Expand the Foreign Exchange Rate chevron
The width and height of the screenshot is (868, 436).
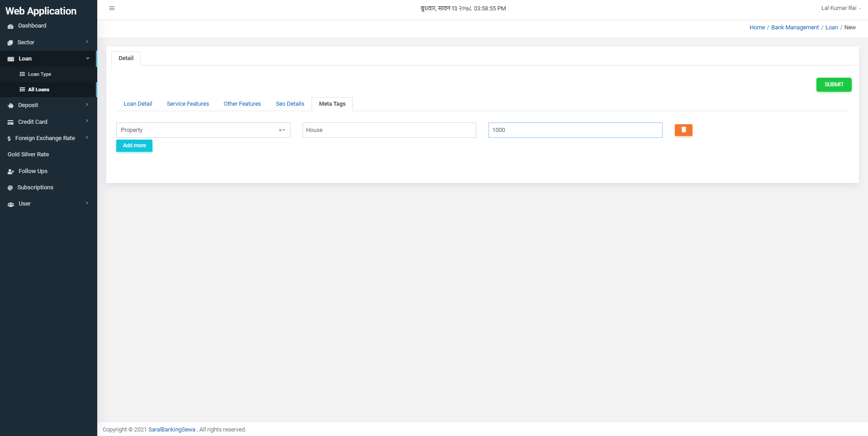click(x=87, y=138)
